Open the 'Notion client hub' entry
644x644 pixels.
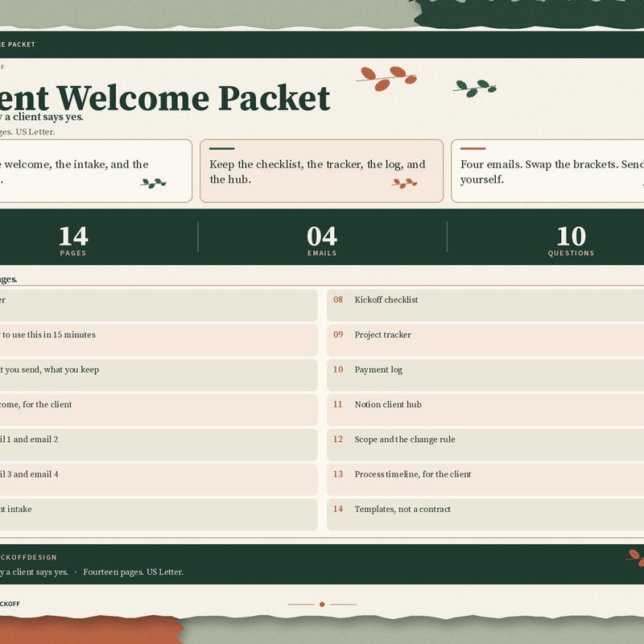coord(485,410)
